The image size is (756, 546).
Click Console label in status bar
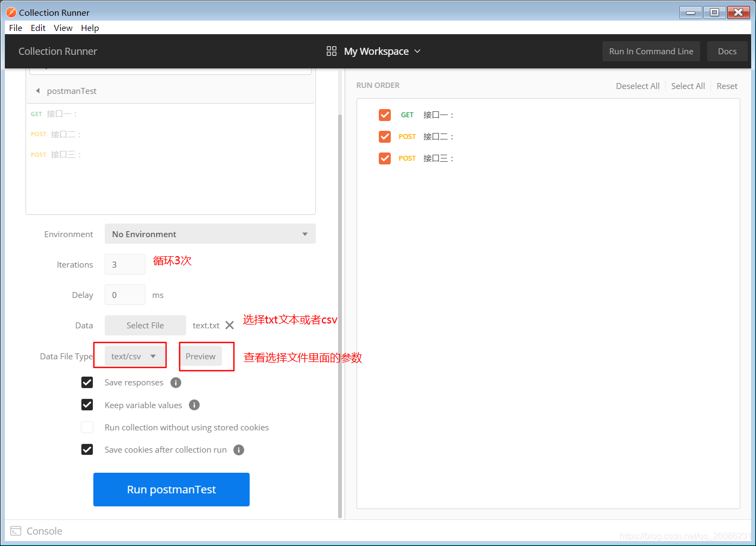(45, 531)
